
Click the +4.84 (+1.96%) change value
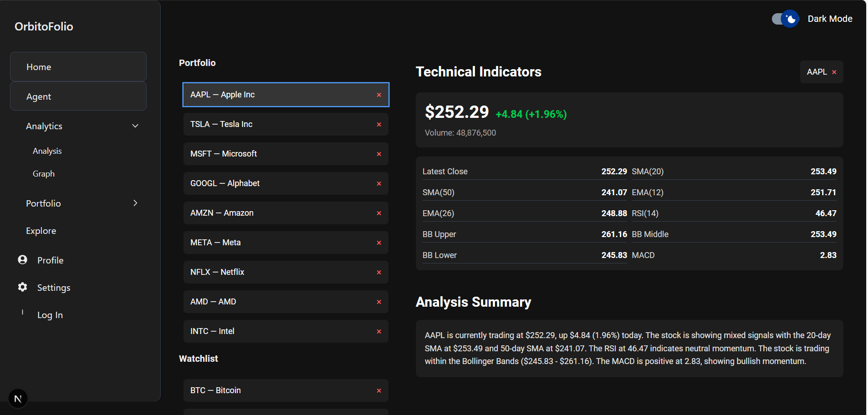(531, 114)
